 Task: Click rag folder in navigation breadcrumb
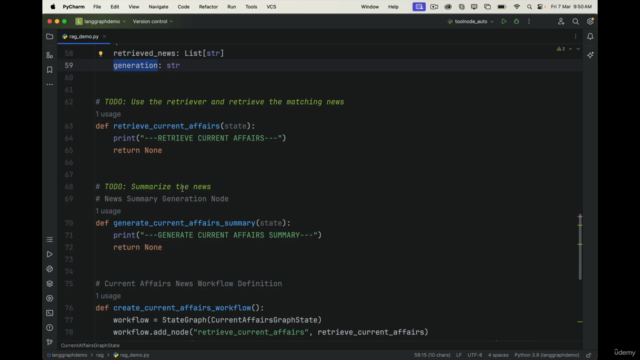tap(100, 355)
